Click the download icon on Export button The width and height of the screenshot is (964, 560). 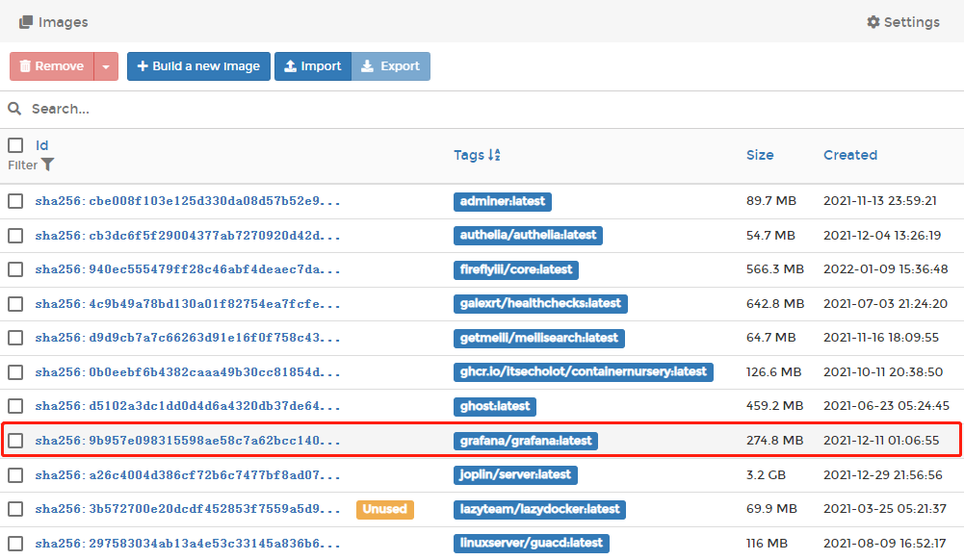point(367,66)
